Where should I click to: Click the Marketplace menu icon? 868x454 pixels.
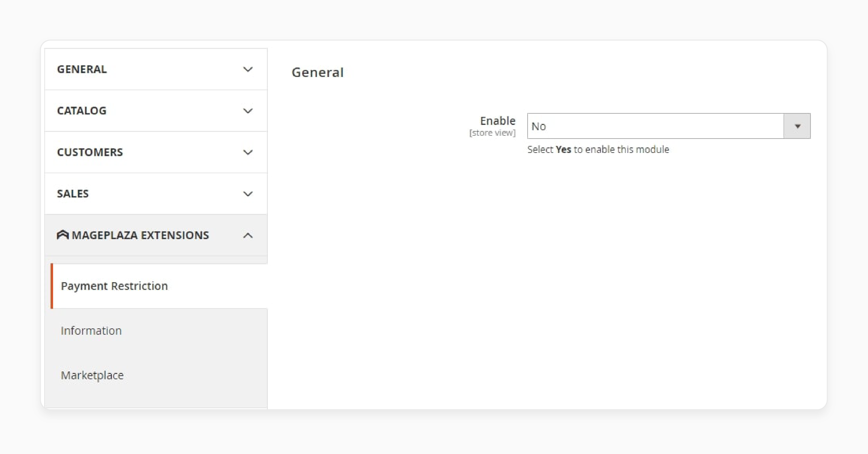92,375
